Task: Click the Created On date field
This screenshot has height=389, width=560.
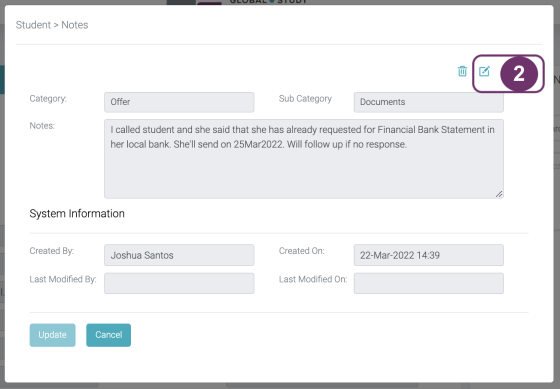Action: [429, 255]
